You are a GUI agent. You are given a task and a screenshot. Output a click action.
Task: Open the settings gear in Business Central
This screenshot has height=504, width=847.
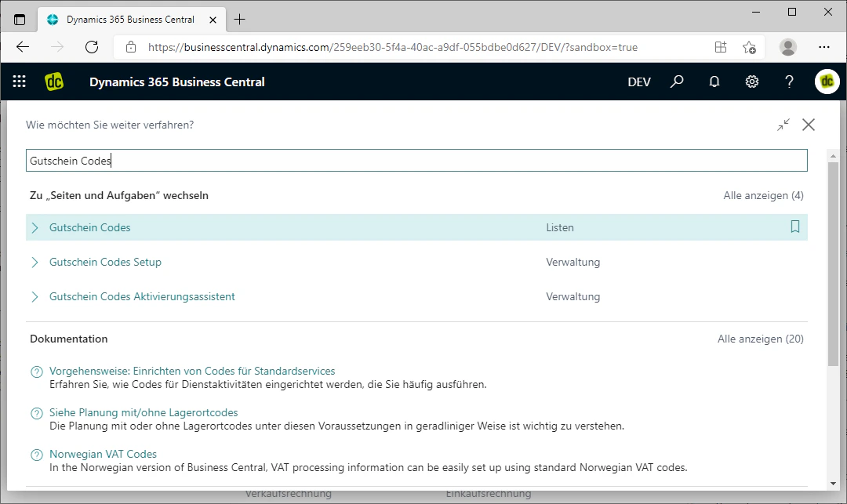[x=752, y=82]
